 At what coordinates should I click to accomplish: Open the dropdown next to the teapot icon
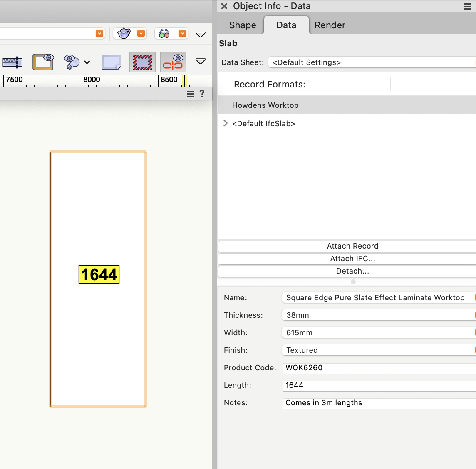(x=141, y=33)
